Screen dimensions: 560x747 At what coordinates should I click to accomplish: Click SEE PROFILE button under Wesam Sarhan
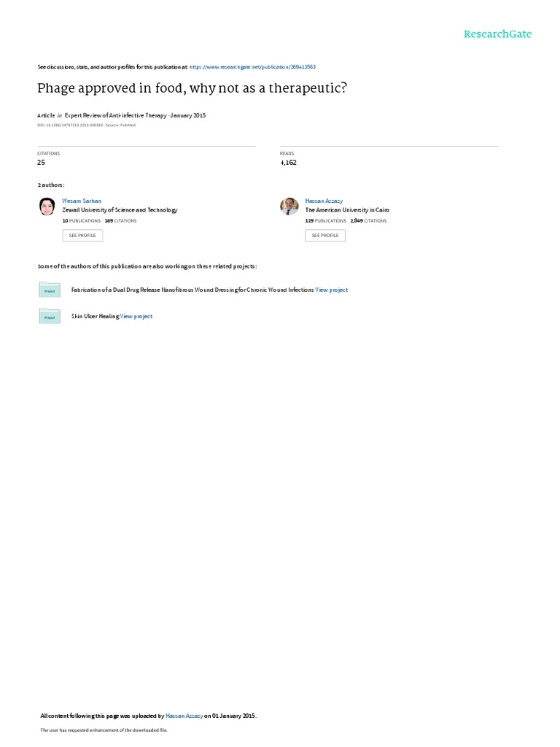click(x=82, y=236)
